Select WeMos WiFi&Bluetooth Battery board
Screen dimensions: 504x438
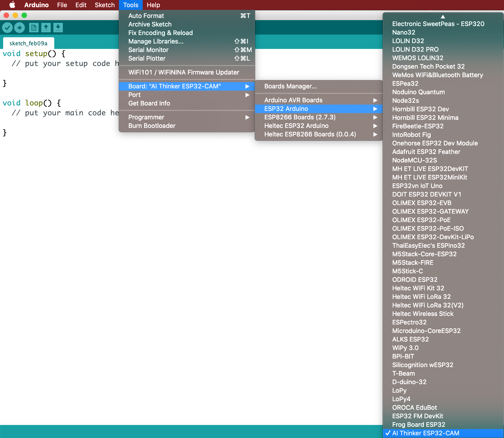coord(443,75)
